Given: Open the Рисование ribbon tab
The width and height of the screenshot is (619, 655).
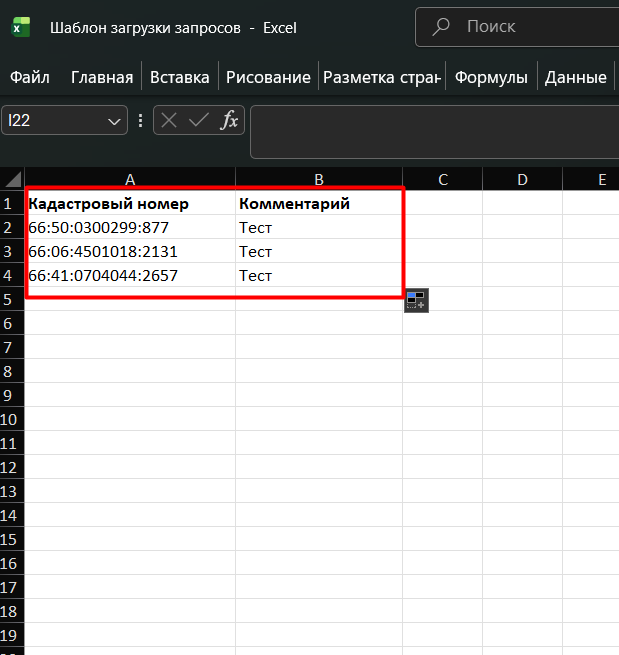Looking at the screenshot, I should point(268,77).
